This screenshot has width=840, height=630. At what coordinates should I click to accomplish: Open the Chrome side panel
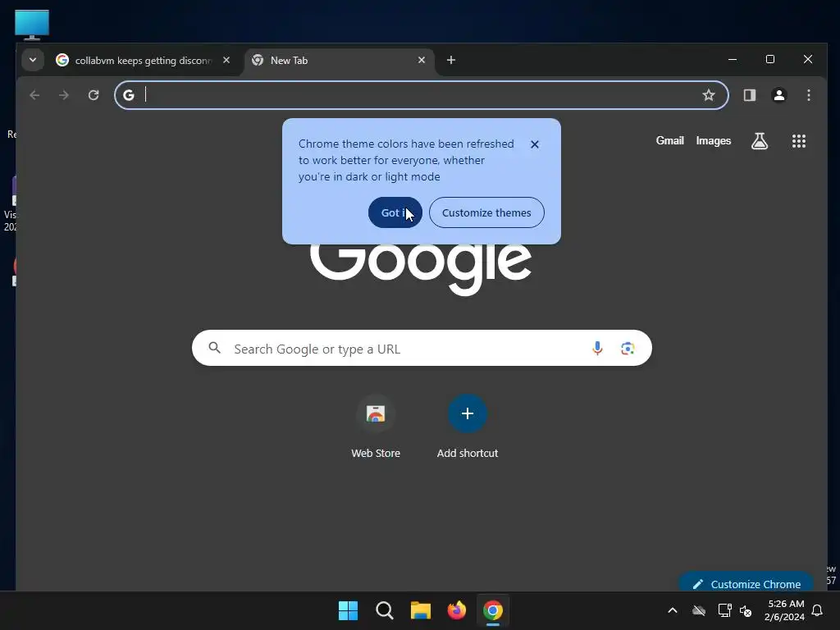coord(750,95)
